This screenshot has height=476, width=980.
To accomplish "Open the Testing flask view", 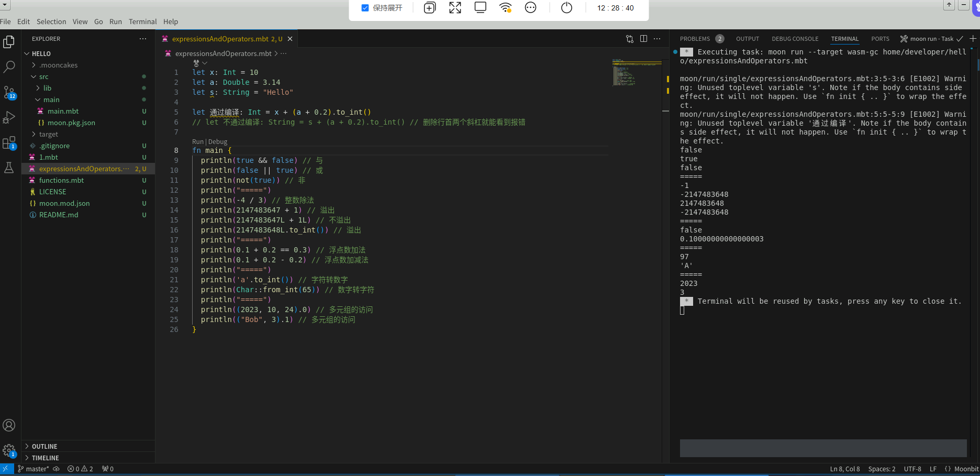I will 9,168.
